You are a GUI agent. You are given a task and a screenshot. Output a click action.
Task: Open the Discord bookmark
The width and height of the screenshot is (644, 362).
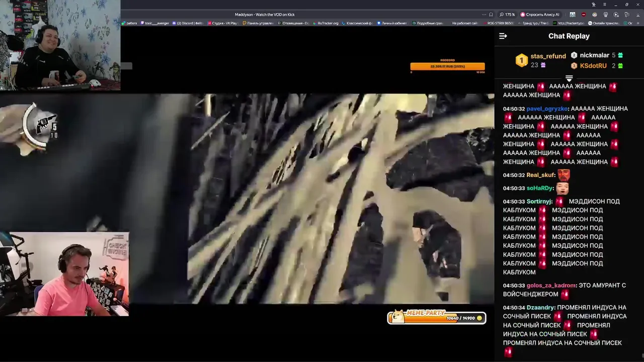[x=188, y=23]
